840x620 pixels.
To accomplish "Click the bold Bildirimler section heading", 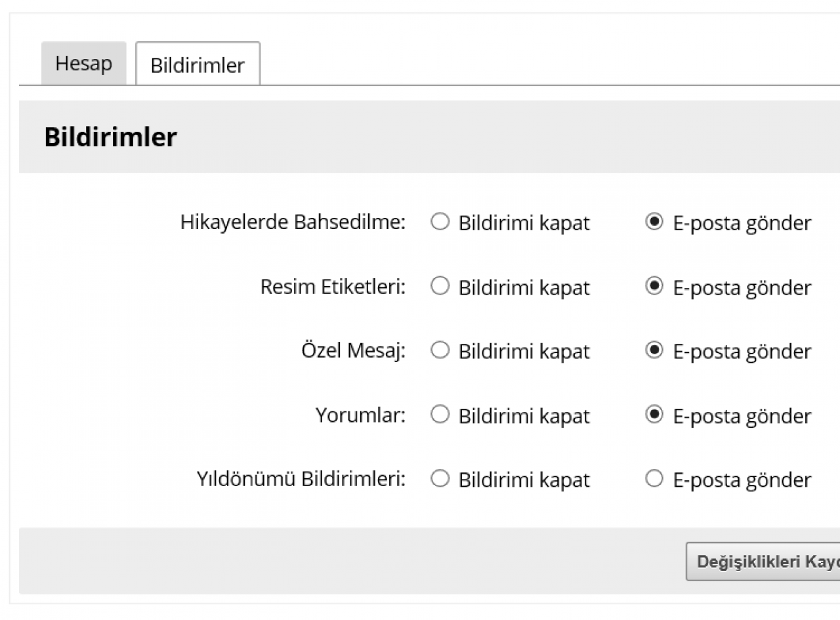I will point(110,138).
